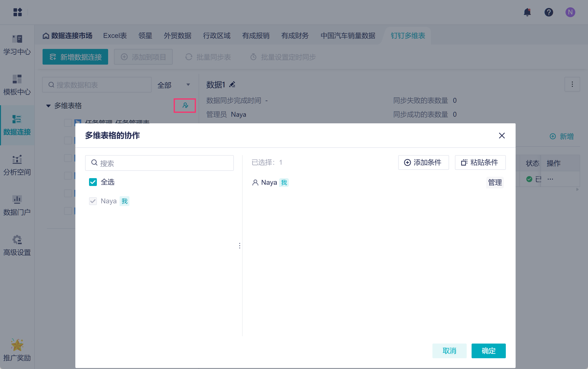The height and width of the screenshot is (369, 588).
Task: Click the app grid logo icon
Action: pos(18,12)
